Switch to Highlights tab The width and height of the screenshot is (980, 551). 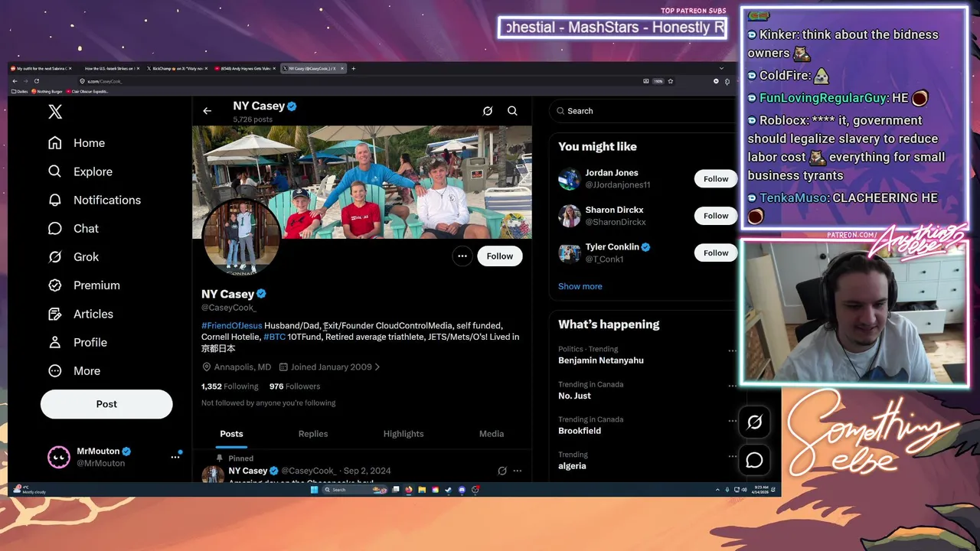[403, 434]
